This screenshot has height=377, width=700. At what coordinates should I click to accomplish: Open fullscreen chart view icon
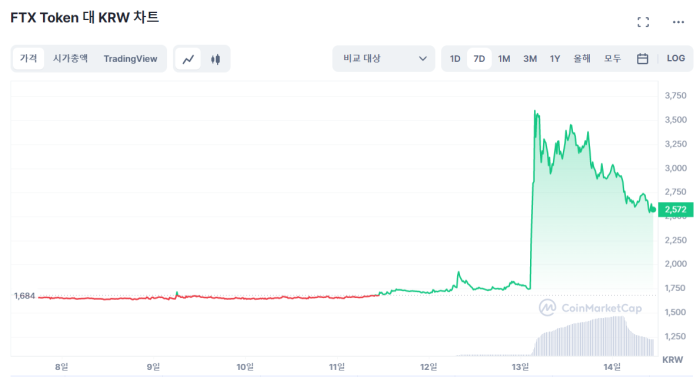643,22
